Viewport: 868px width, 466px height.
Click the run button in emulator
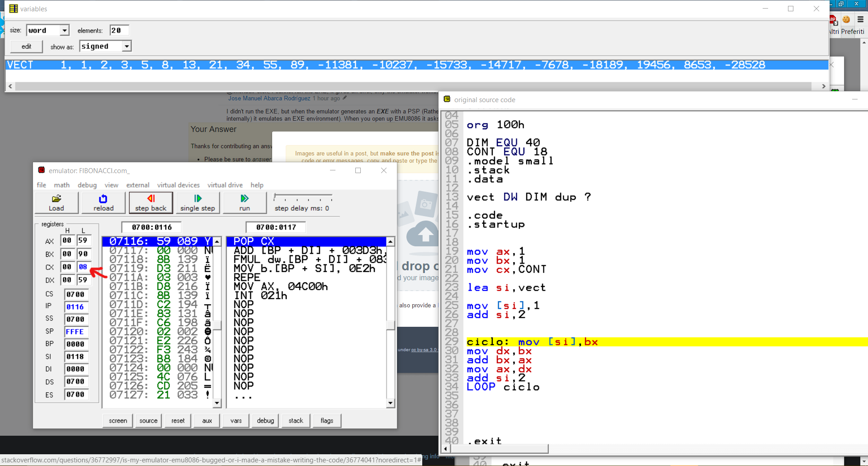[x=245, y=202]
